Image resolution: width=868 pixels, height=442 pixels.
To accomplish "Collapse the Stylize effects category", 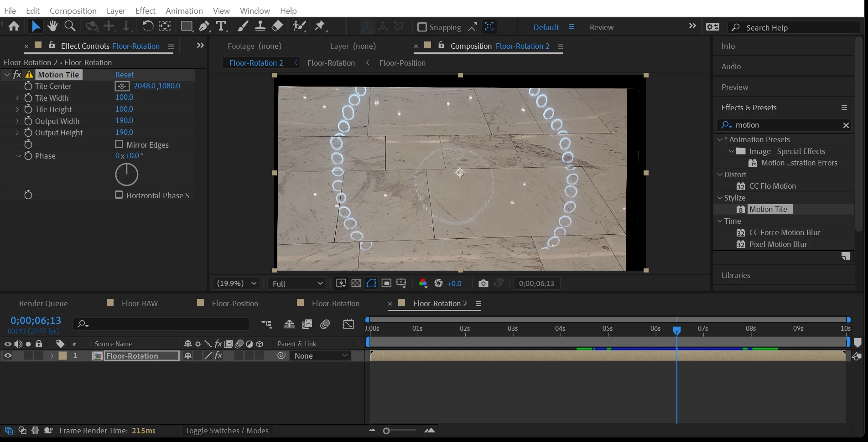I will click(x=720, y=198).
